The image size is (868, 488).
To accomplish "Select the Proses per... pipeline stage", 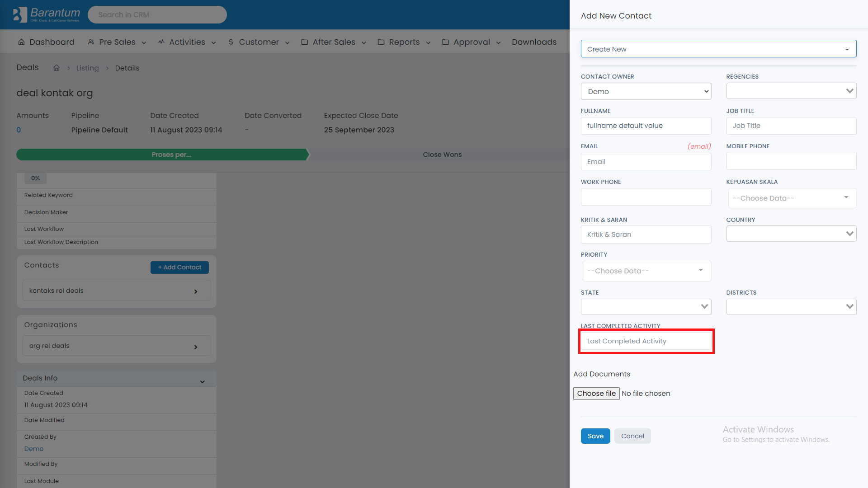I will coord(163,155).
